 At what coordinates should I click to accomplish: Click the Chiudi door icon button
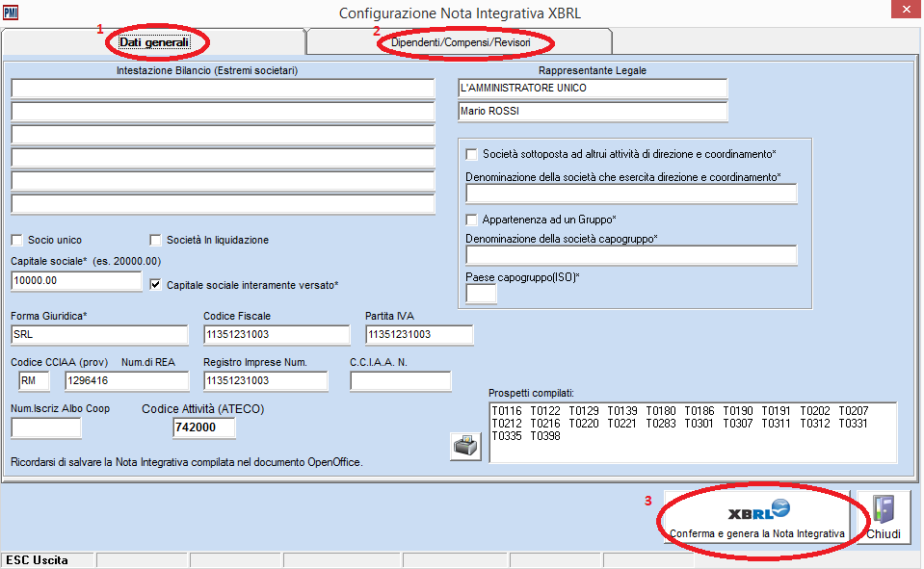[884, 517]
